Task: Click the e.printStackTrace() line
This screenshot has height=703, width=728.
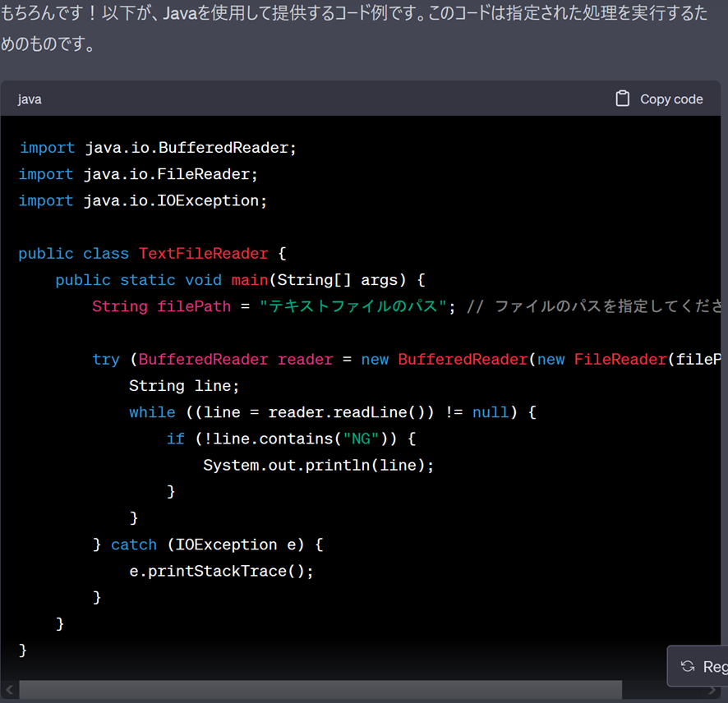Action: [x=221, y=571]
